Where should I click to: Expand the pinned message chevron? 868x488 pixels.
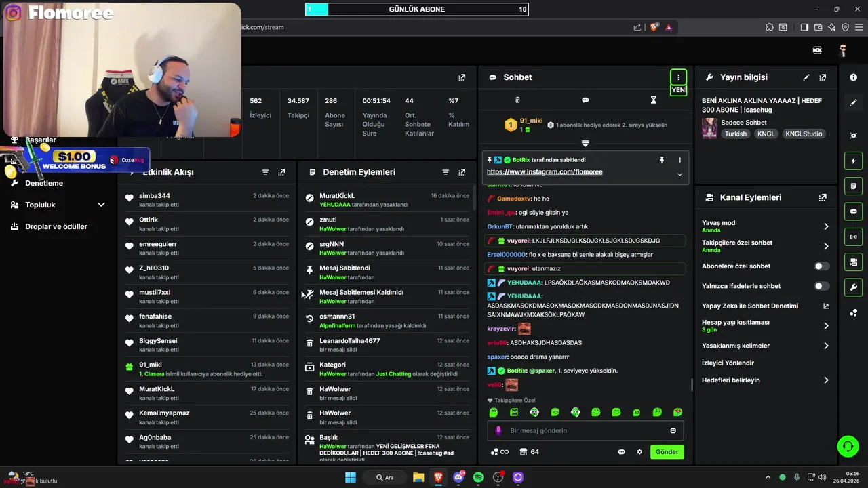tap(679, 174)
